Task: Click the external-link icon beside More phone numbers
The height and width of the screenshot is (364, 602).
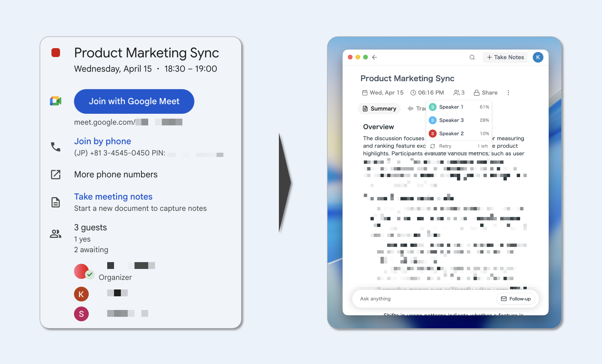Action: pos(56,174)
